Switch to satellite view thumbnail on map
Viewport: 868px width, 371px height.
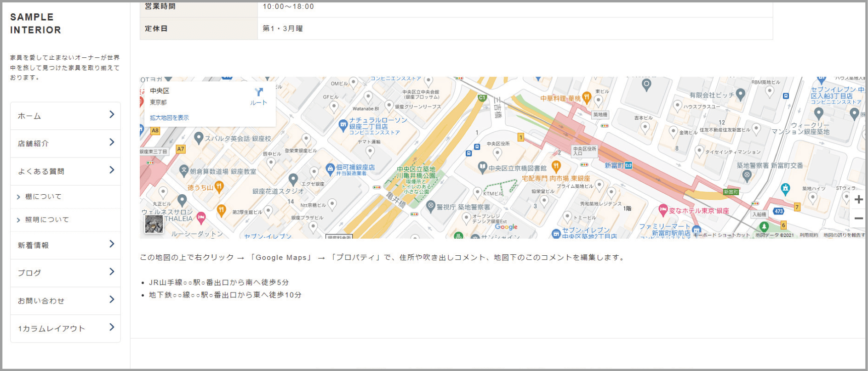154,224
